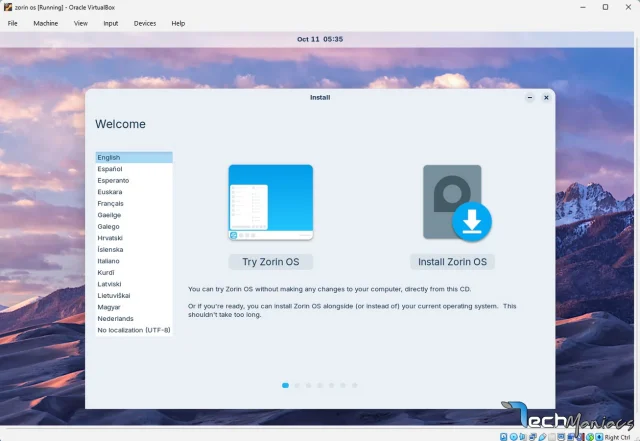Click the audio status icon in VirtualBox status bar
The image size is (640, 441).
coord(523,437)
